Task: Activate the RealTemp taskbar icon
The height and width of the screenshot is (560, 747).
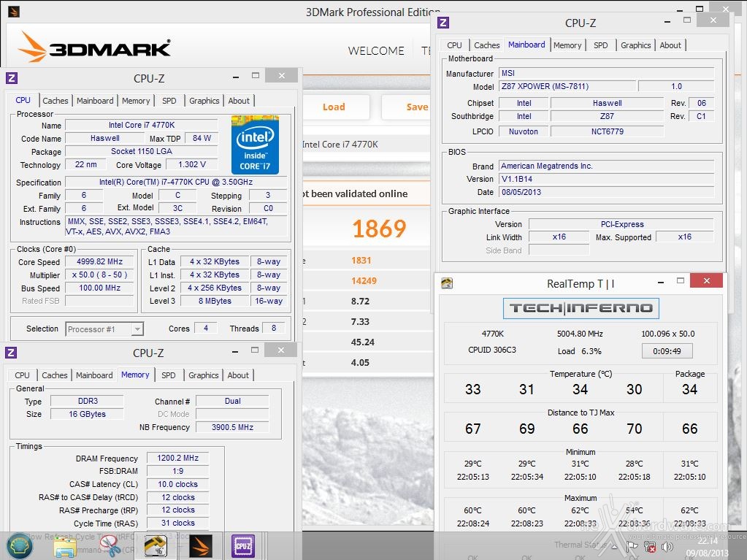Action: pyautogui.click(x=156, y=547)
